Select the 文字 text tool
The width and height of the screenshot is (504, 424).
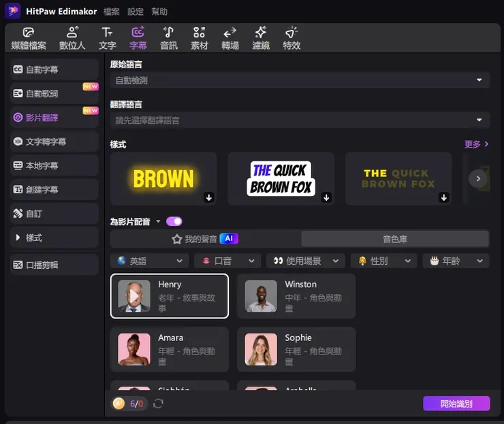click(x=107, y=39)
